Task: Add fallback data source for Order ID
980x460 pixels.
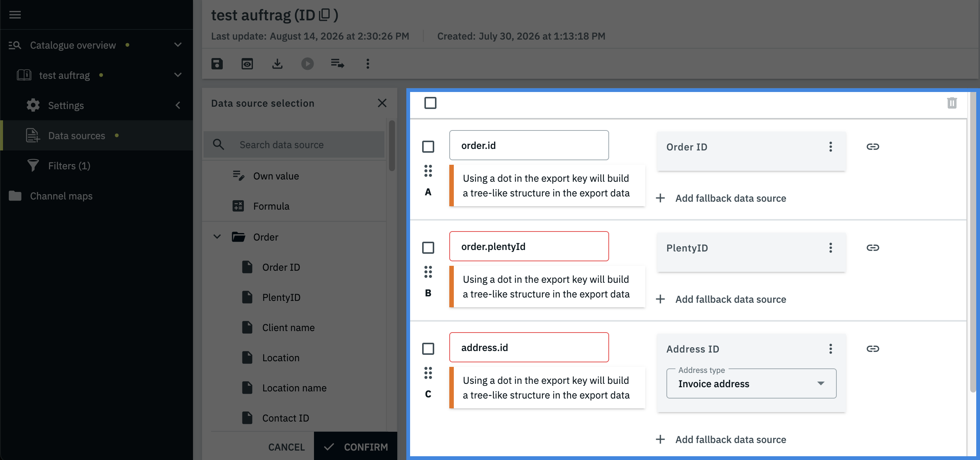Action: [721, 198]
